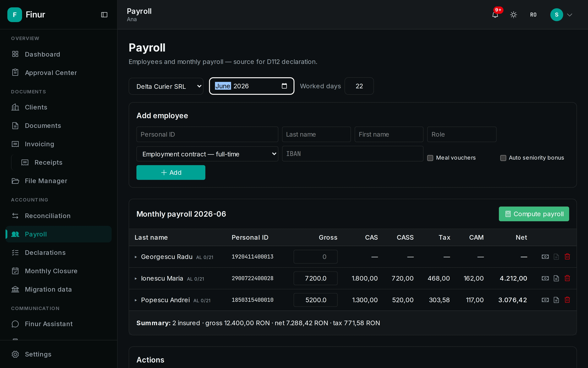Focus the Last name input field

pyautogui.click(x=316, y=134)
